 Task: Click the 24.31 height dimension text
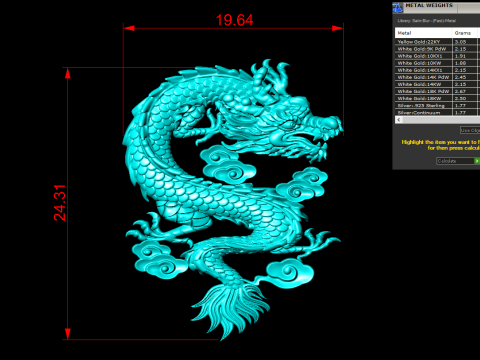pos(60,203)
